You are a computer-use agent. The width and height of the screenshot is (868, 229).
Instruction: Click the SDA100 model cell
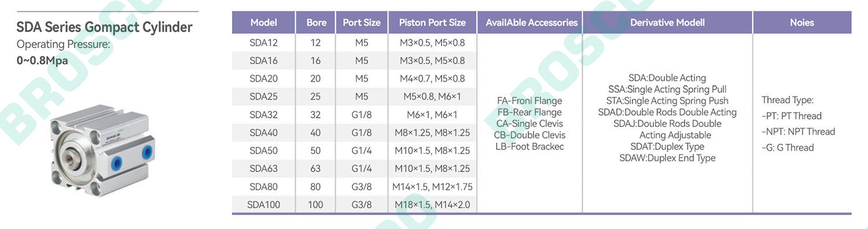click(263, 205)
